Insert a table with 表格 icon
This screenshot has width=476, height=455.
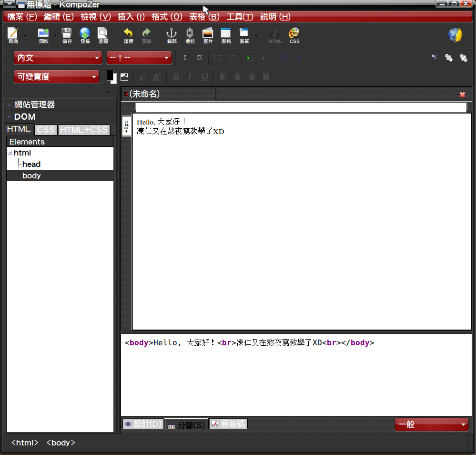coord(226,36)
